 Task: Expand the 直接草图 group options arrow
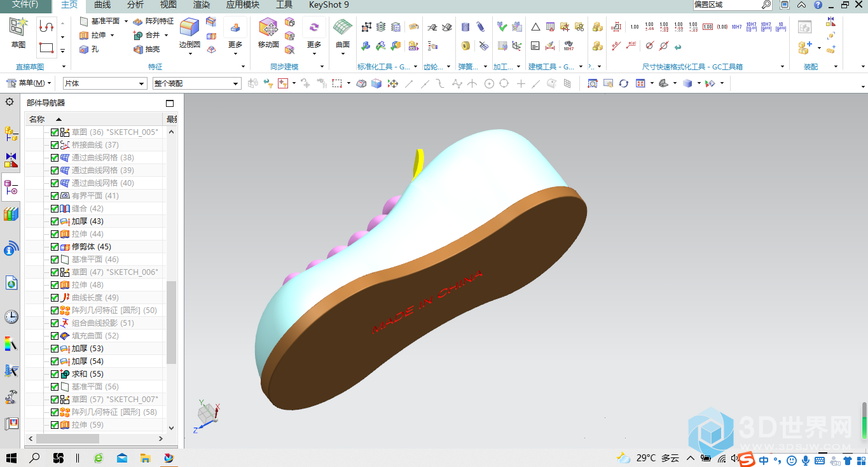point(64,67)
